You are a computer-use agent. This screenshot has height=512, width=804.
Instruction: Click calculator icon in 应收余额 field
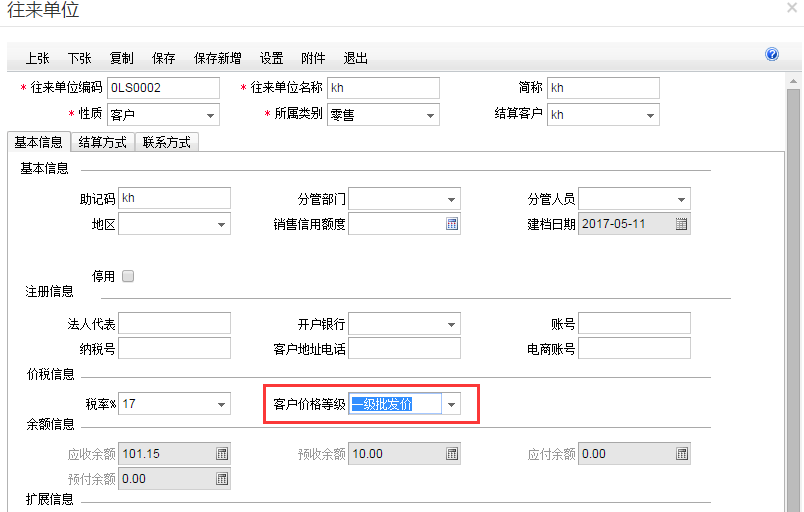(221, 454)
